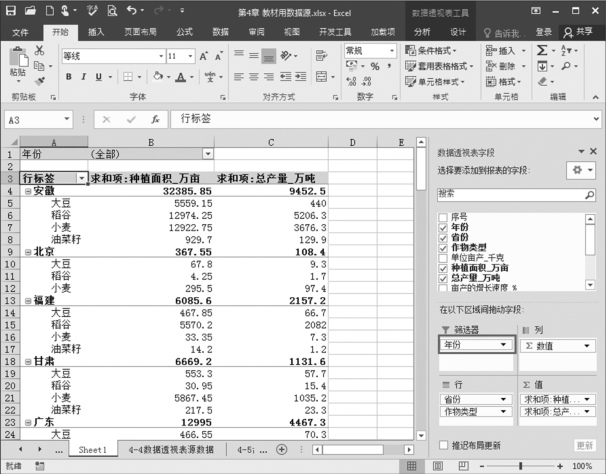Click the Save icon in quick access toolbar

[x=11, y=11]
